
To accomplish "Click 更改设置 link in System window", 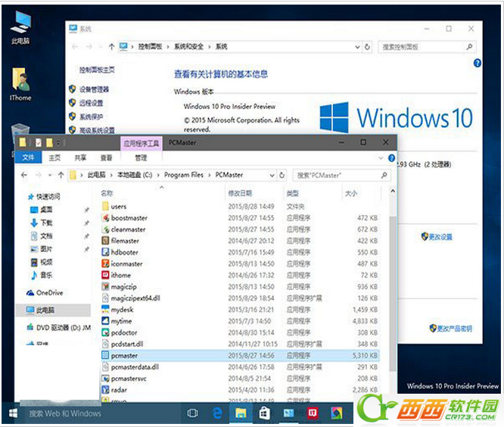I will tap(440, 237).
